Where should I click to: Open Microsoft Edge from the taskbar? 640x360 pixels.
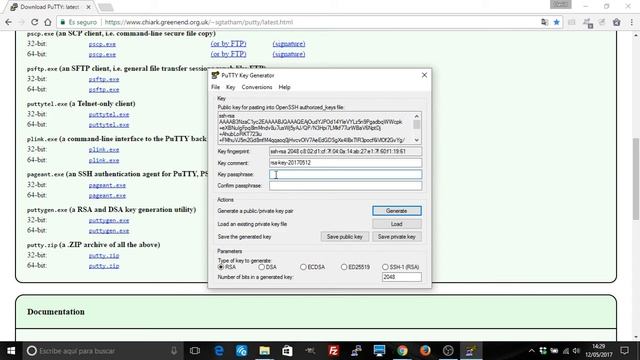tap(219, 351)
